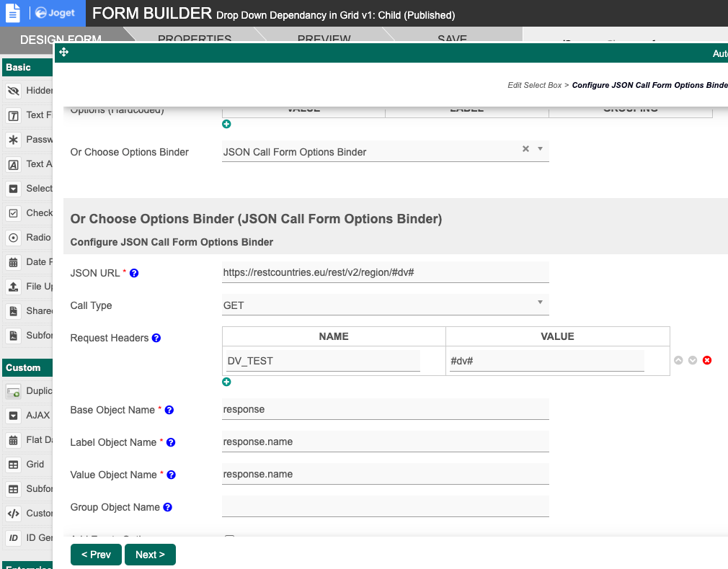
Task: Open the Preview tab
Action: (x=324, y=39)
